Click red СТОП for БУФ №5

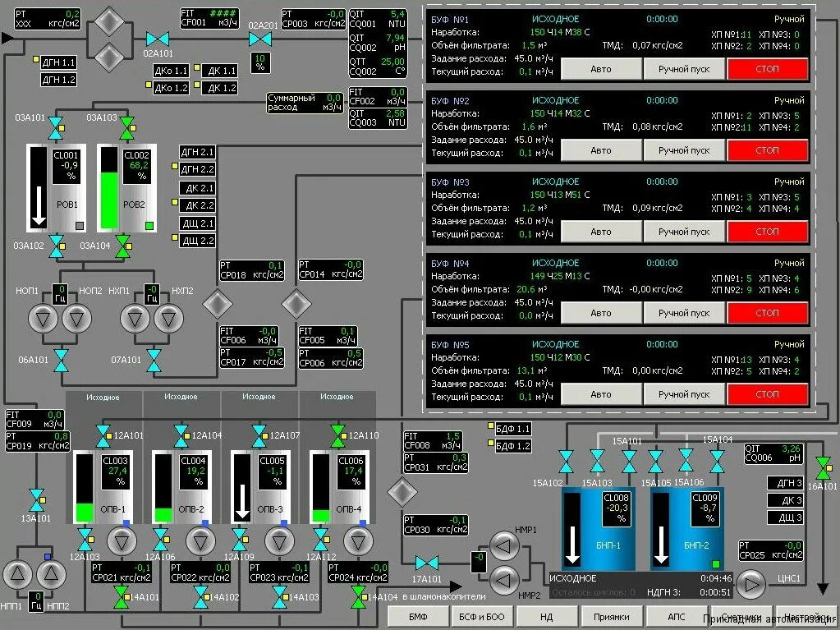coord(767,395)
